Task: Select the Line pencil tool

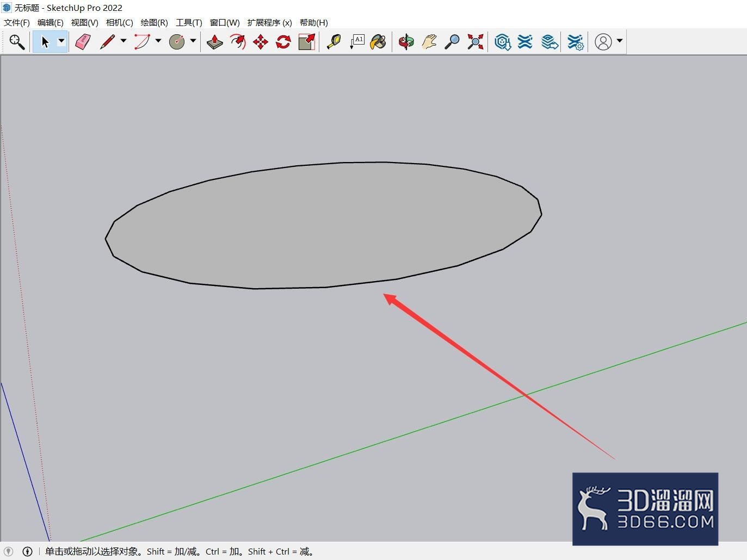Action: [x=107, y=42]
